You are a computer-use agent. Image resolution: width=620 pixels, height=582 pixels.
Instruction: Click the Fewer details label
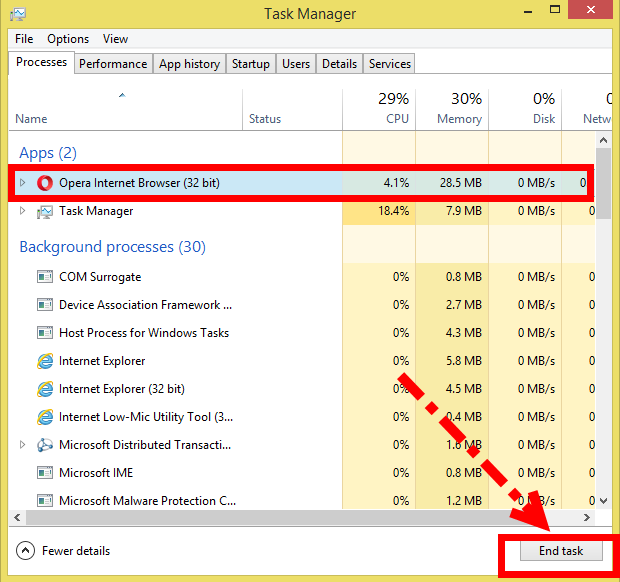[x=76, y=551]
